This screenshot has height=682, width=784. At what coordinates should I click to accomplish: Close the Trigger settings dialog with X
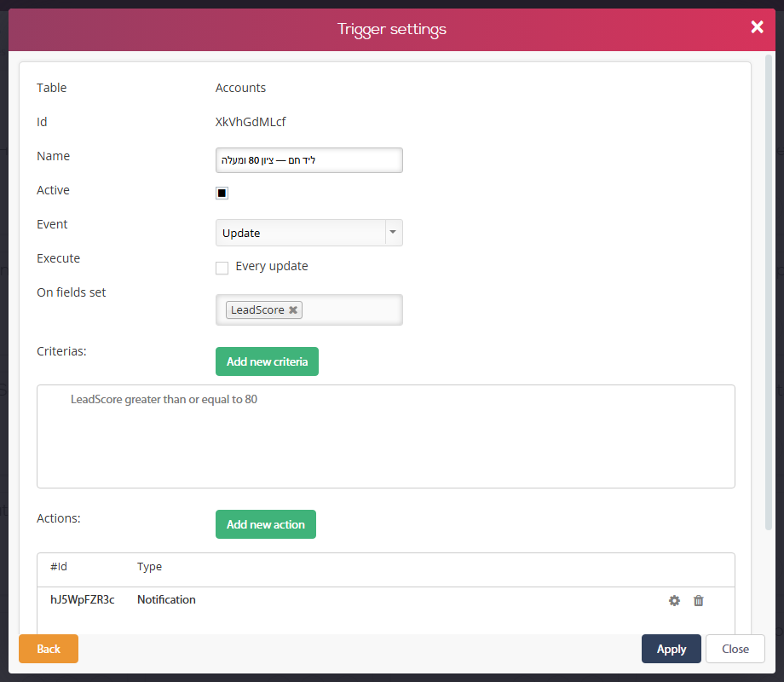pyautogui.click(x=757, y=27)
